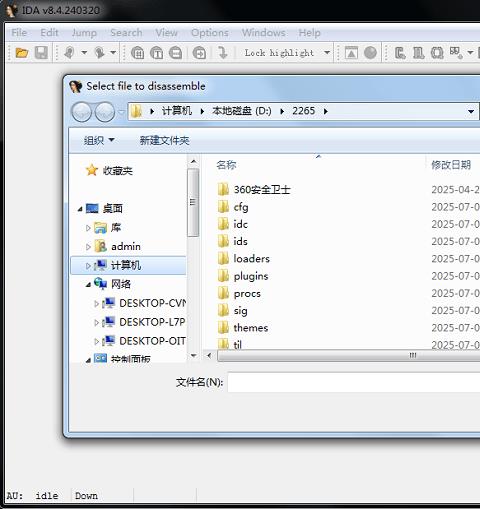Select 计算机 in the navigation tree

(x=126, y=266)
